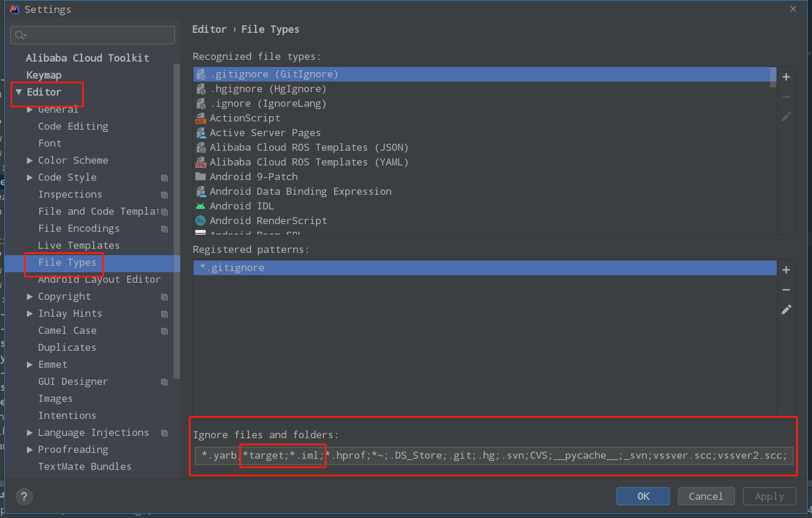The height and width of the screenshot is (518, 812).
Task: Collapse the Editor settings section
Action: (x=19, y=92)
